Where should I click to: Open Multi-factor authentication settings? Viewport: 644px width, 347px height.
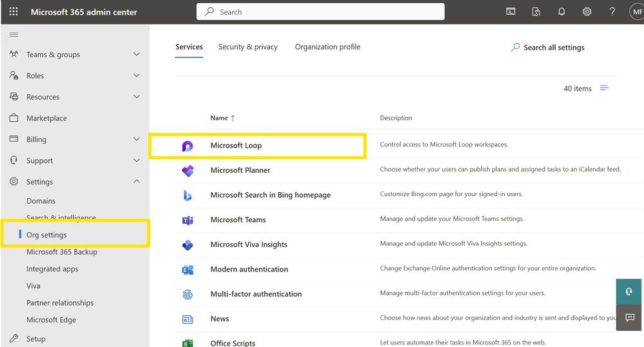tap(256, 294)
